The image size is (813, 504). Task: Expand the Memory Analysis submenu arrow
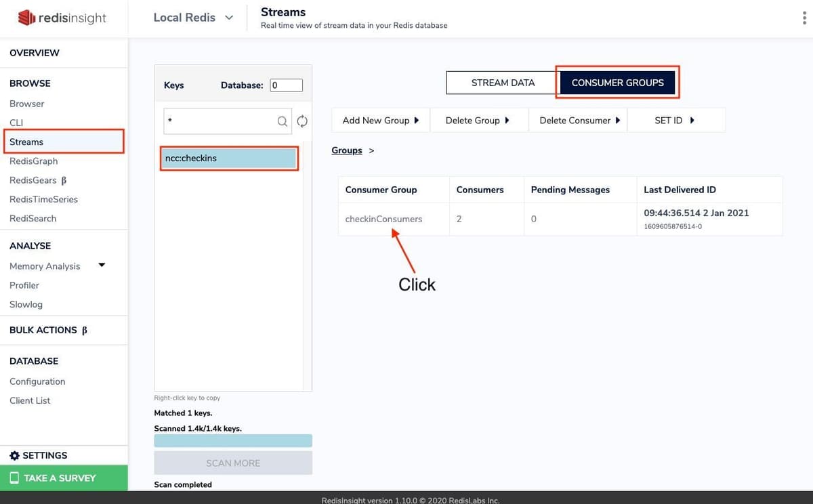click(102, 265)
